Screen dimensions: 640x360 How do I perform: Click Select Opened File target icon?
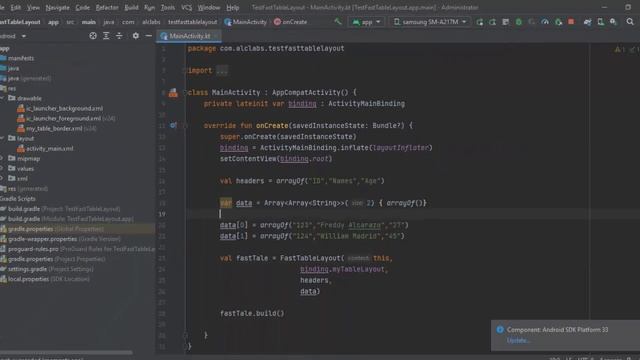[x=93, y=36]
